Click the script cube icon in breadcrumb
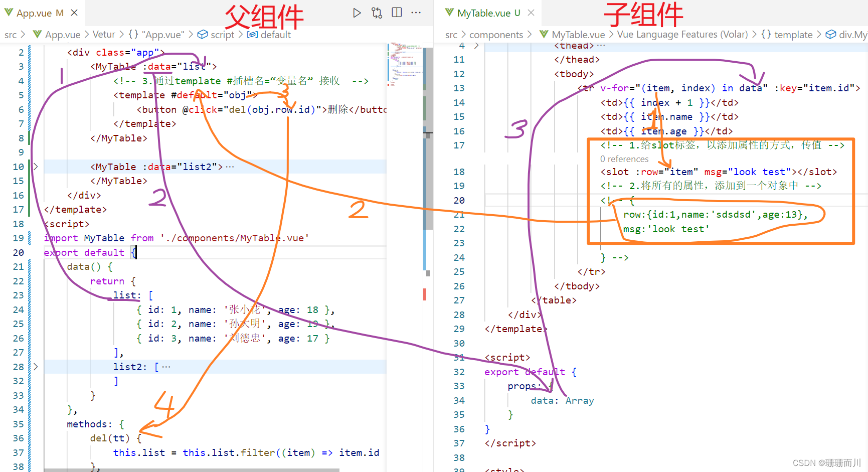Image resolution: width=868 pixels, height=472 pixels. point(203,34)
